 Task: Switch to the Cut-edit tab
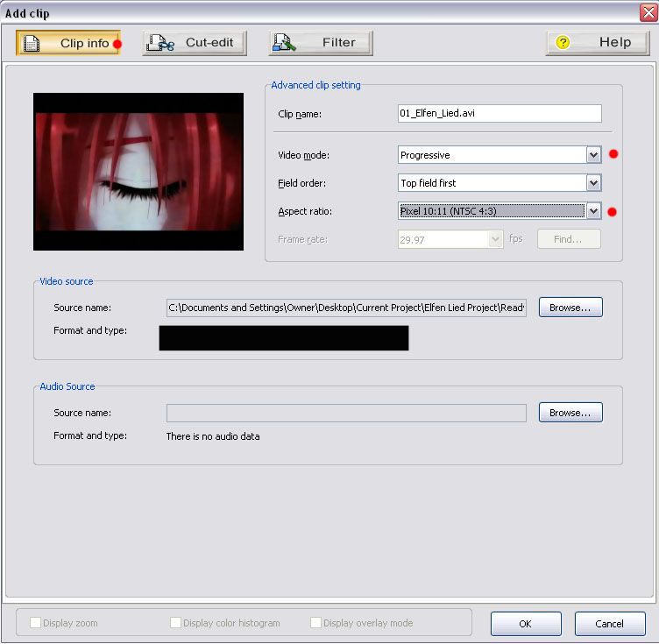tap(195, 43)
